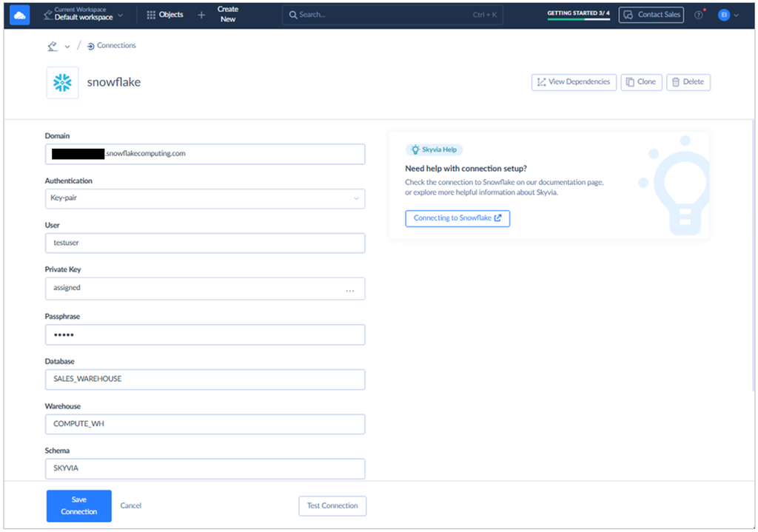Click Save Connection button
The height and width of the screenshot is (532, 758).
tap(78, 506)
